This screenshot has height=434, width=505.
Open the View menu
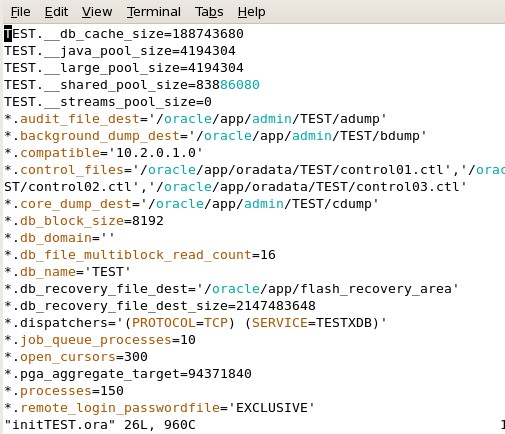click(x=97, y=12)
